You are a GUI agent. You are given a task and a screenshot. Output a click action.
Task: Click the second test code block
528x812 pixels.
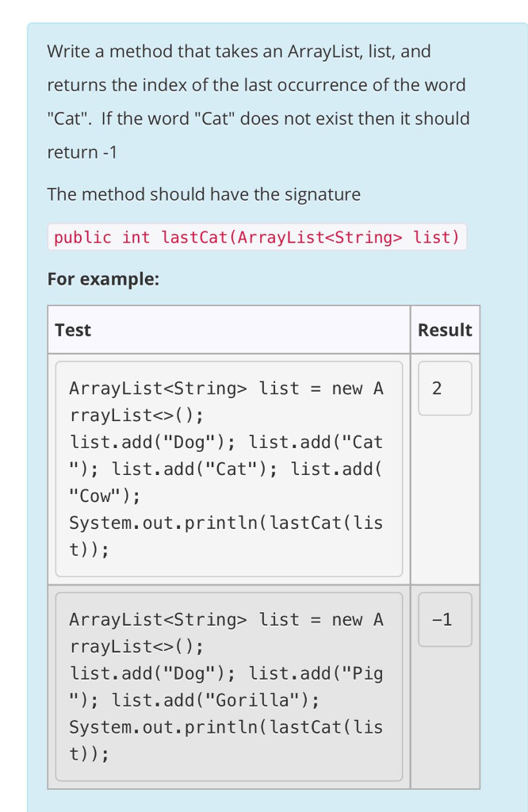(x=229, y=687)
